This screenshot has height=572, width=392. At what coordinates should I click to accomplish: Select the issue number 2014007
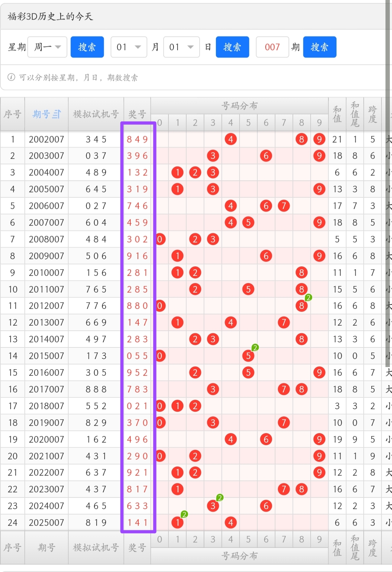click(46, 339)
